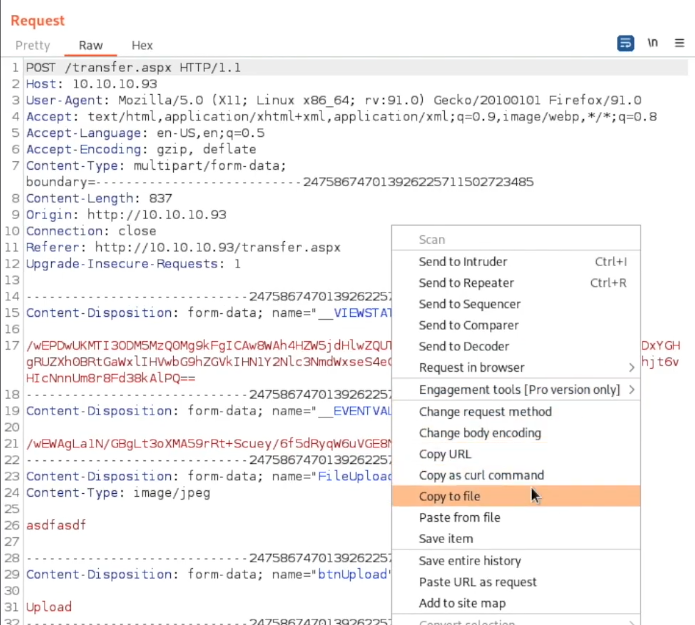Image resolution: width=695 pixels, height=625 pixels.
Task: Switch to the Hex tab
Action: click(142, 46)
